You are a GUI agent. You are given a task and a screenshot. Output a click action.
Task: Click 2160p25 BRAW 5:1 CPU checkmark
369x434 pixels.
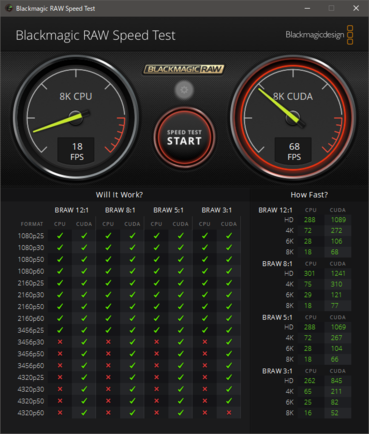pos(157,283)
